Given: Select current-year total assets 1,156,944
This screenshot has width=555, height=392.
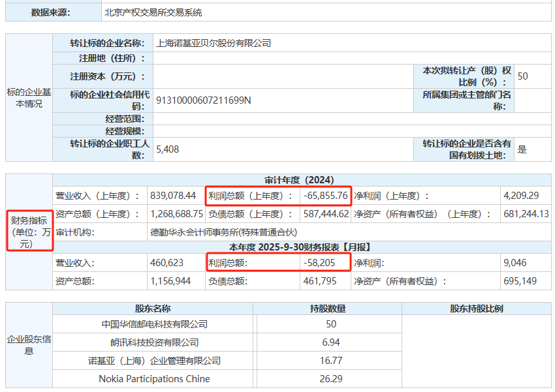Looking at the screenshot, I should pos(170,281).
